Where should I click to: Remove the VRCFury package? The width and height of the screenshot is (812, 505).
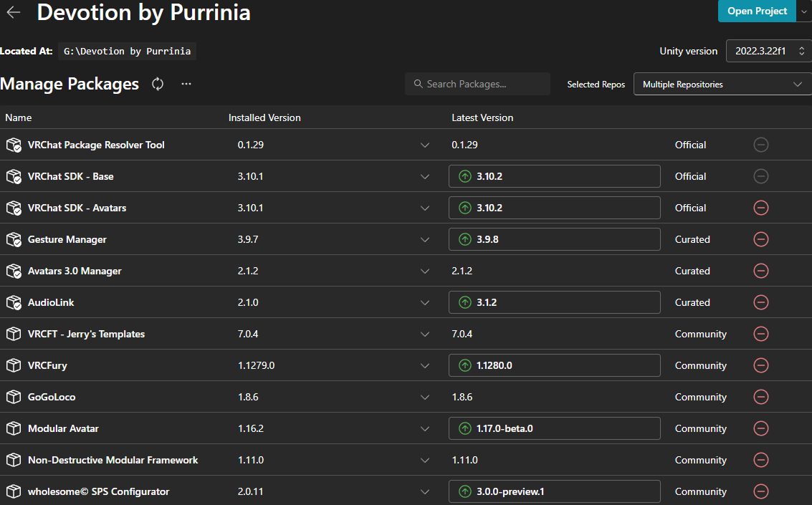pyautogui.click(x=760, y=365)
